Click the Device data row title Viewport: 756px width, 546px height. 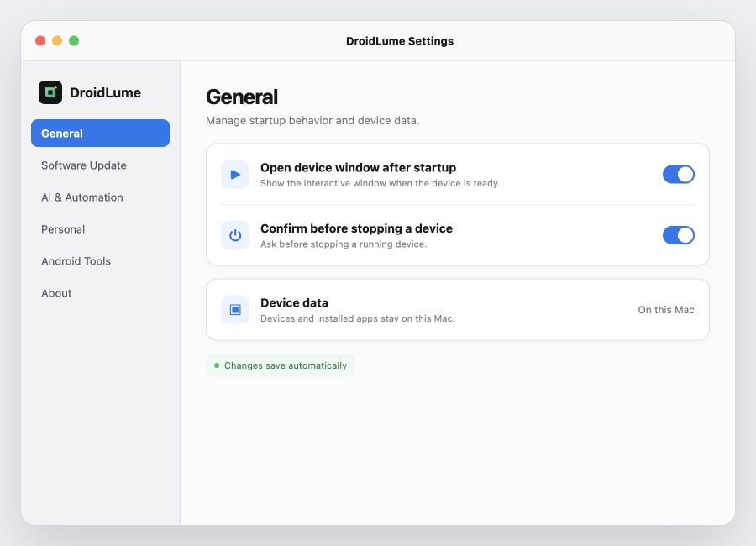pos(294,302)
